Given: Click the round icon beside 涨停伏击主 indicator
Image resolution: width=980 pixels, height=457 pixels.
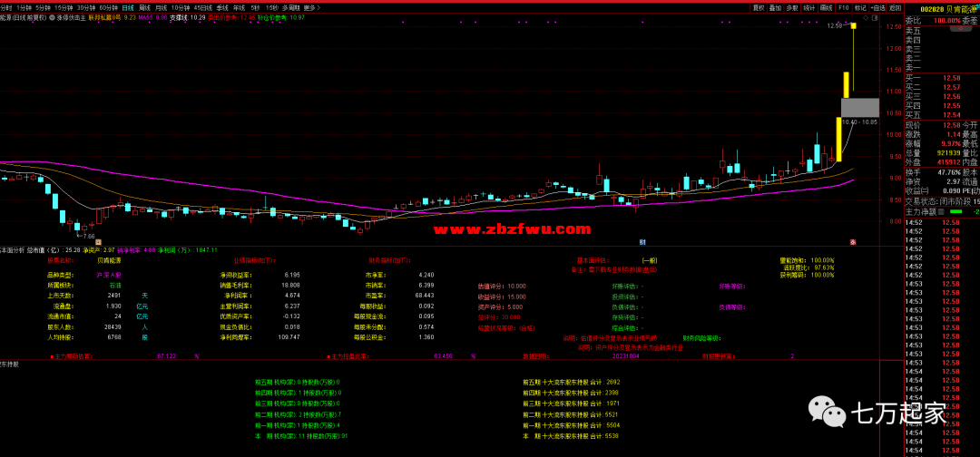Looking at the screenshot, I should coord(52,17).
